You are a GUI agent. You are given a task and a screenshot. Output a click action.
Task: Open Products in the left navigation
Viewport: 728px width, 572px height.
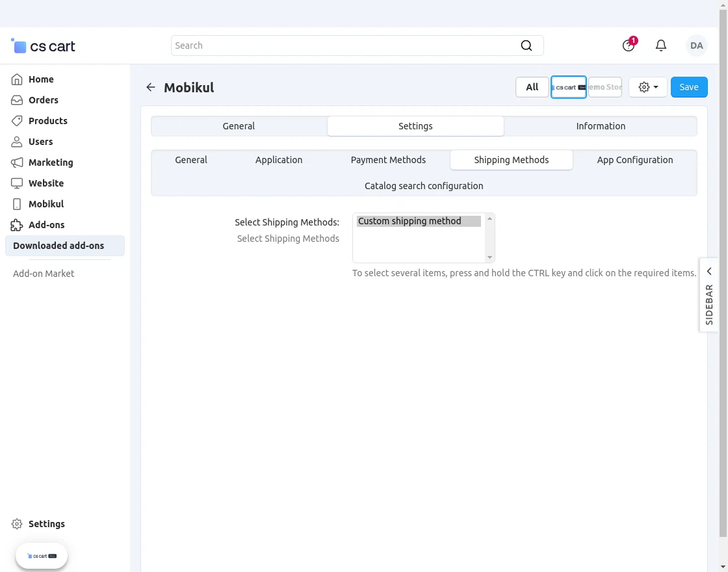pos(47,121)
